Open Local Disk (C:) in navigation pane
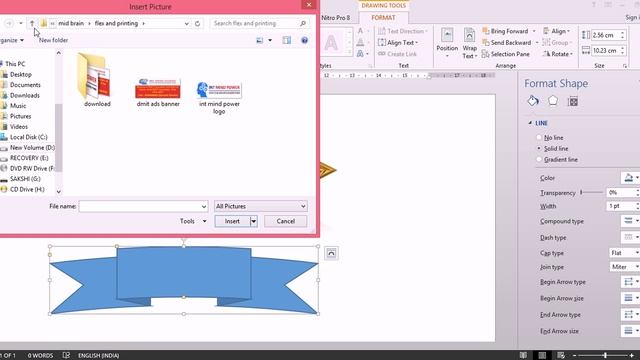Image resolution: width=640 pixels, height=360 pixels. tap(28, 137)
